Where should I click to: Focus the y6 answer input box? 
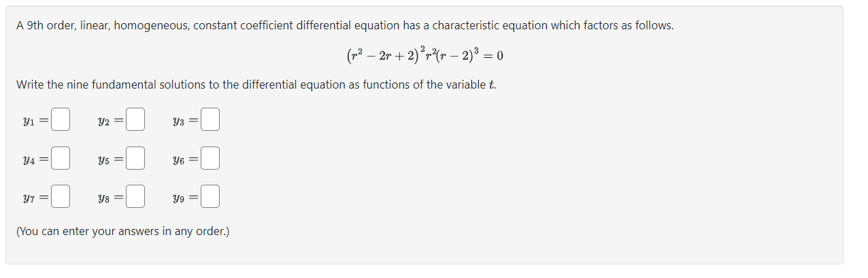click(210, 159)
